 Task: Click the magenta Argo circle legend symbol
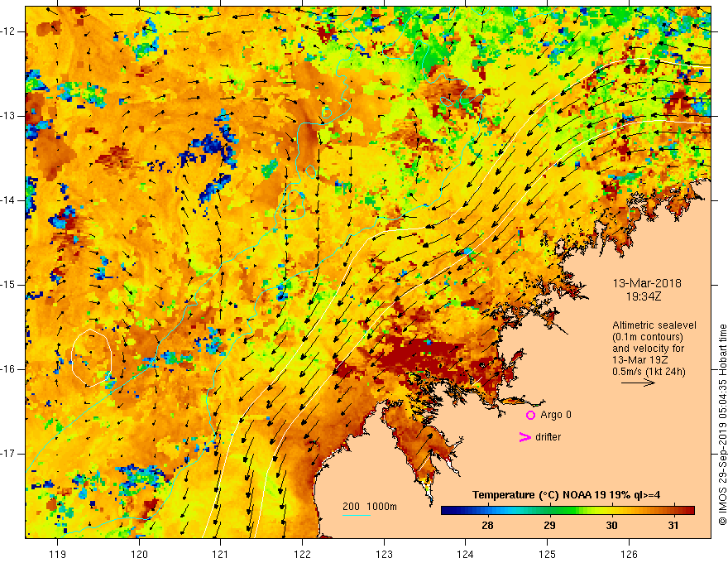click(530, 415)
